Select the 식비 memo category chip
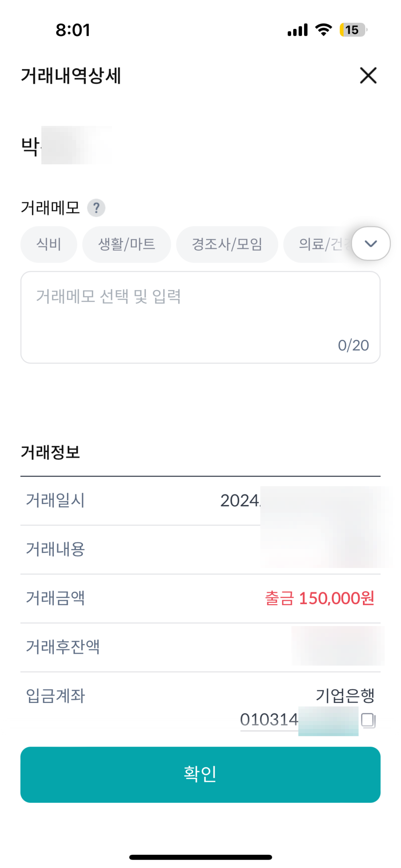 pos(49,244)
